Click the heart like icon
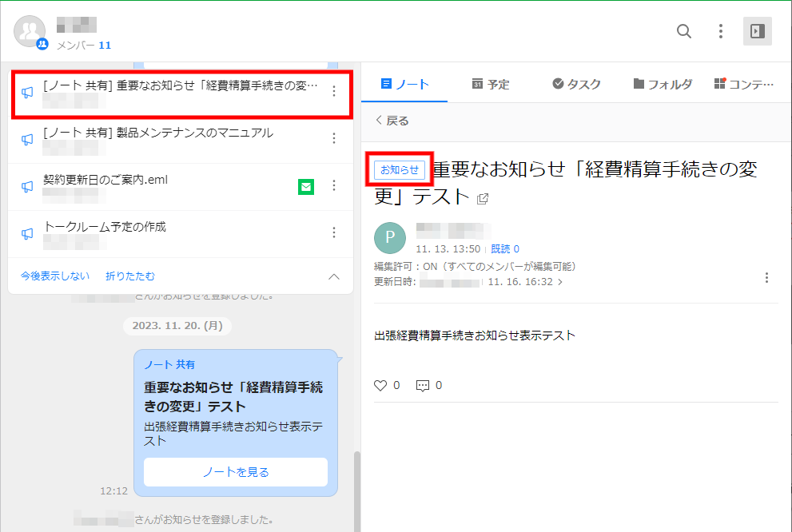 coord(380,385)
